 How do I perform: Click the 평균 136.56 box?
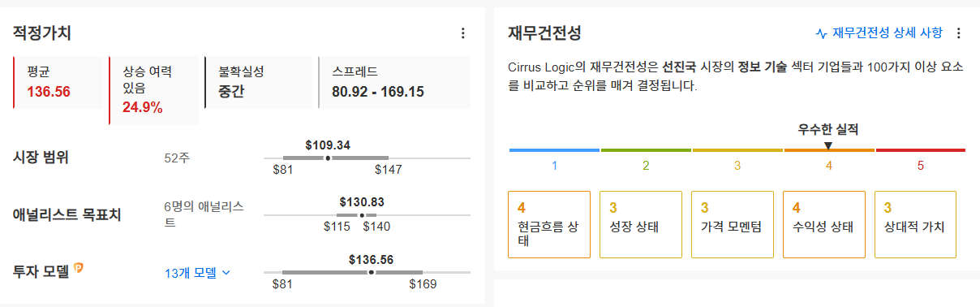tap(58, 82)
